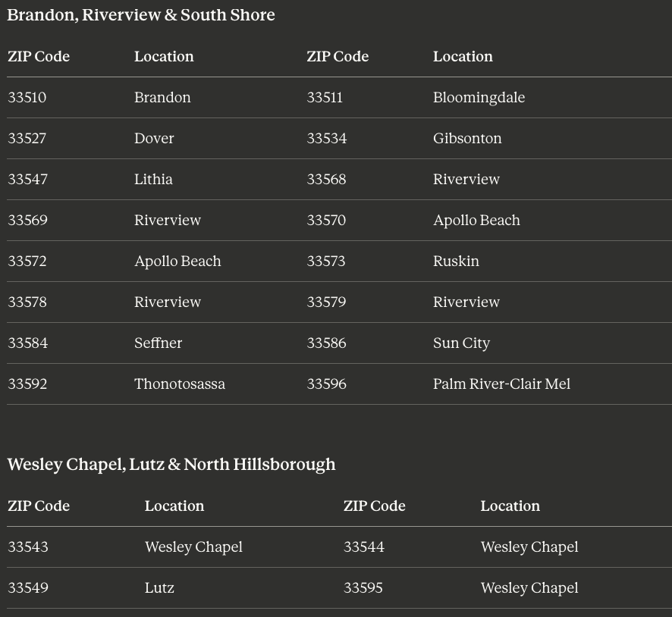Click ZIP code 33569
This screenshot has height=617, width=672.
click(x=27, y=220)
